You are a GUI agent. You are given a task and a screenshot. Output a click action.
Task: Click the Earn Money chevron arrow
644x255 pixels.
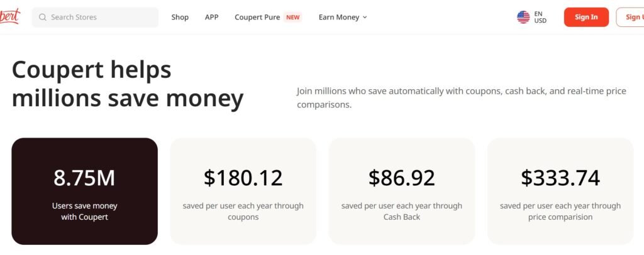[x=365, y=17]
